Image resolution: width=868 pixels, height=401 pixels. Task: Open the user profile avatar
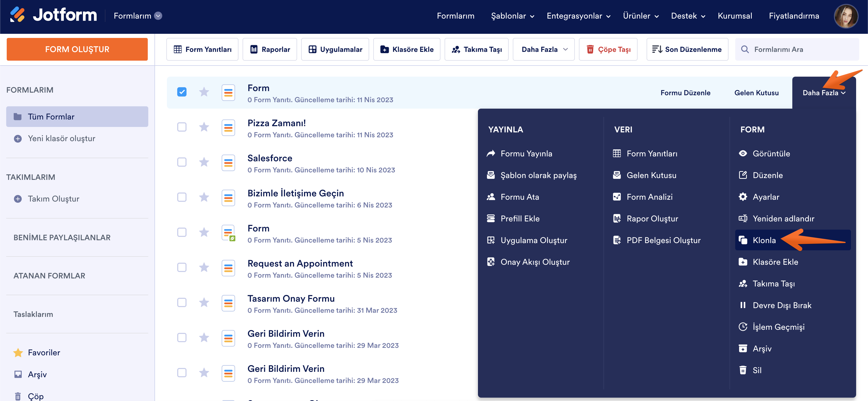pos(846,16)
